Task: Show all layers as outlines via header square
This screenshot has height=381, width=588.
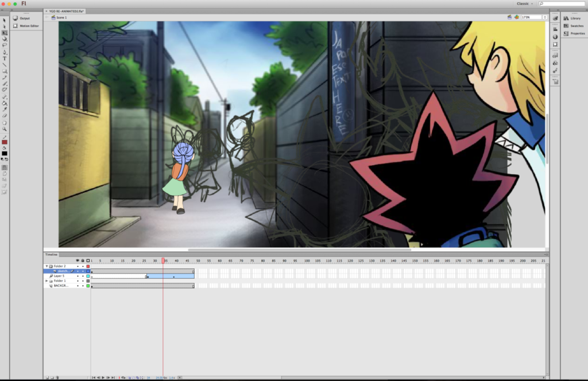Action: 88,261
